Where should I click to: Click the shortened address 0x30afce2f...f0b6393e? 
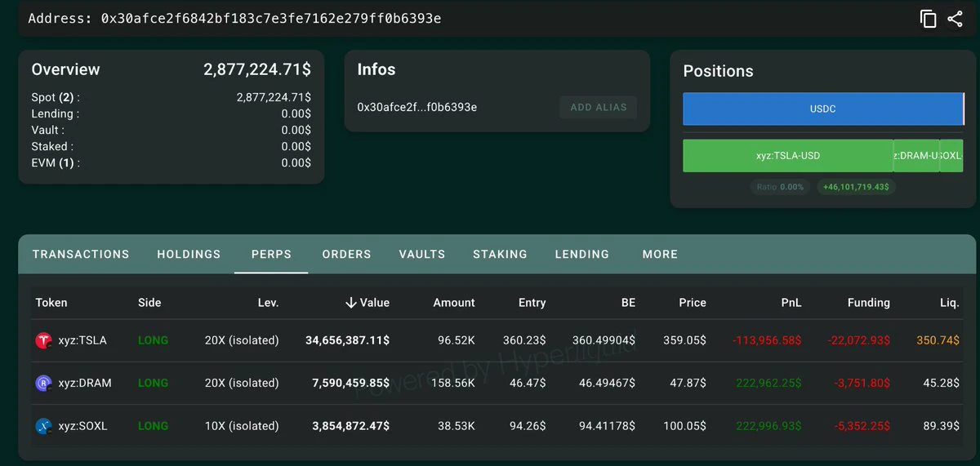click(417, 107)
